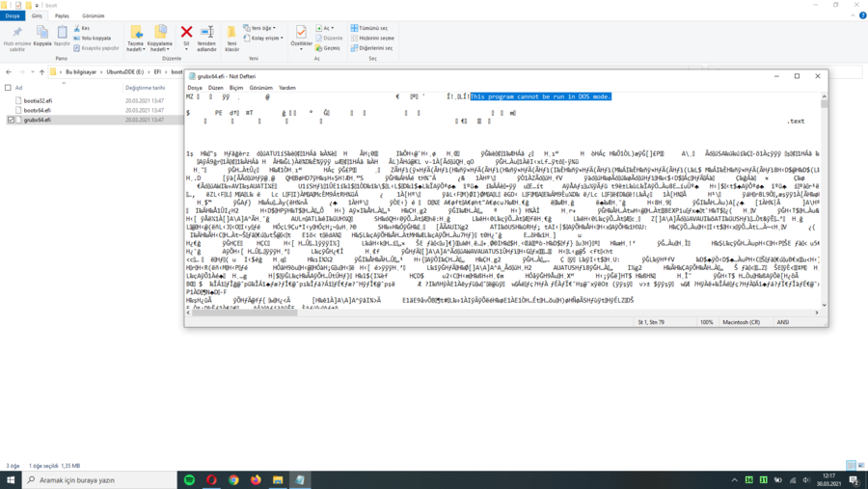The height and width of the screenshot is (489, 868).
Task: Click Diğerlerini seç invert selection
Action: (372, 48)
